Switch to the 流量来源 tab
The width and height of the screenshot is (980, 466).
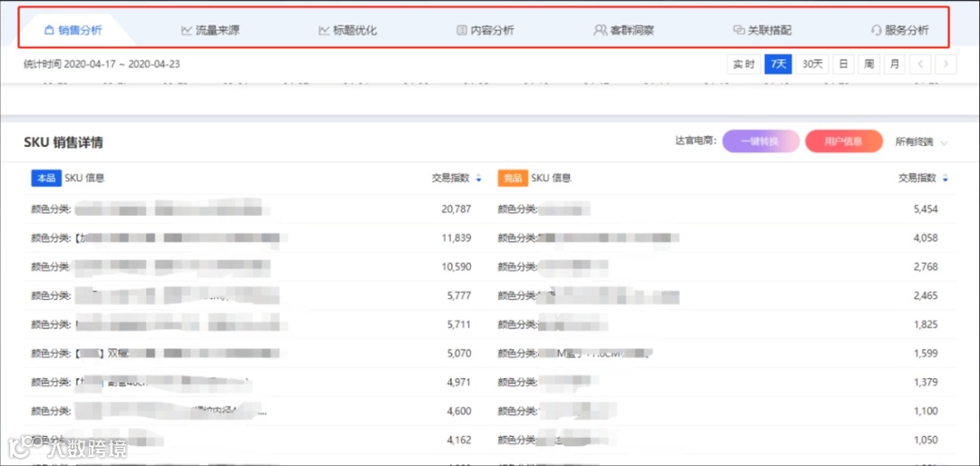(x=210, y=30)
